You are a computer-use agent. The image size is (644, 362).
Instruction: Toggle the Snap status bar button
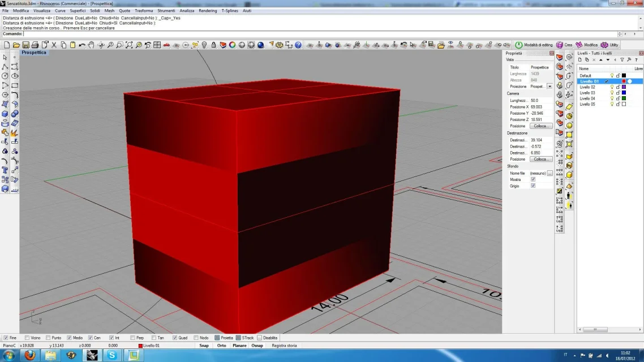click(x=204, y=346)
